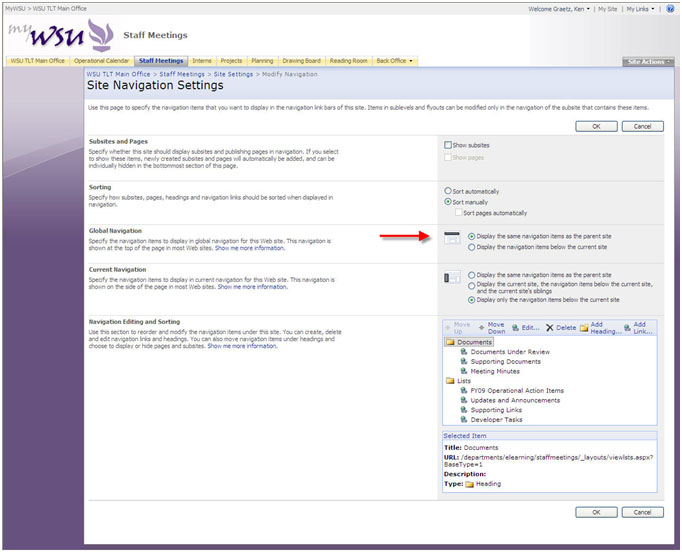
Task: Click the Edit... toolbar item
Action: [525, 328]
